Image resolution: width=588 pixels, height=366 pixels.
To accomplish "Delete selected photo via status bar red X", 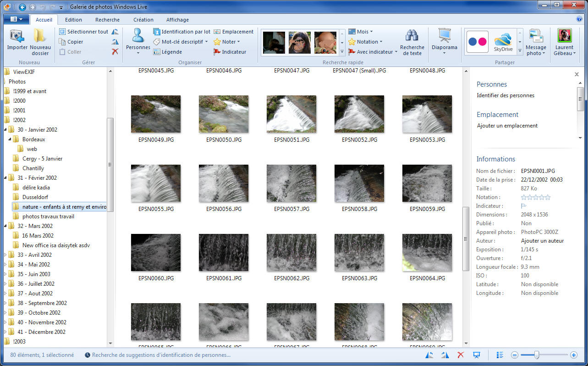I will (461, 355).
